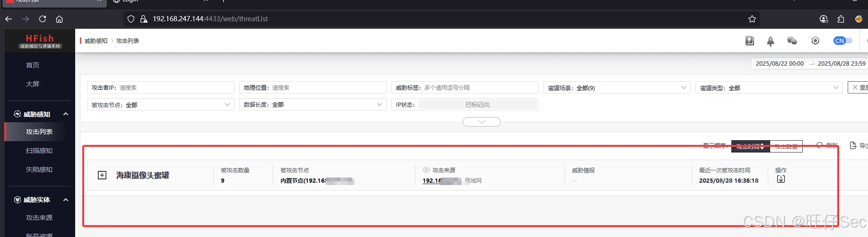The width and height of the screenshot is (868, 237).
Task: Open the browser home page icon
Action: coord(59,19)
